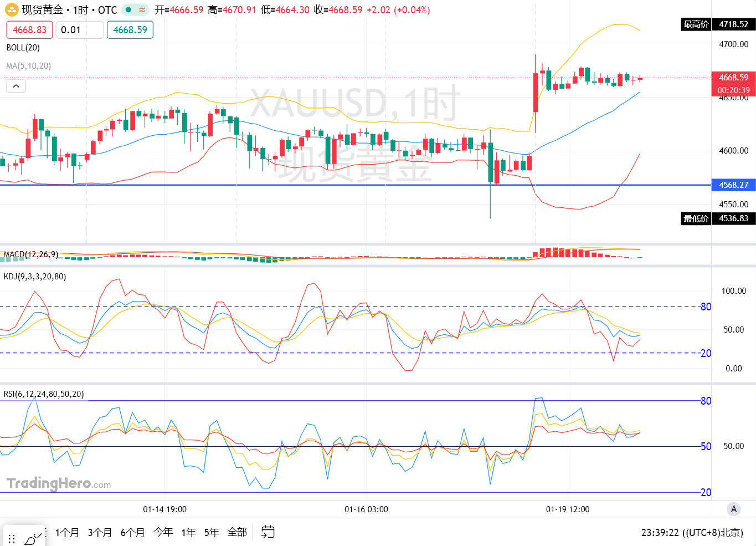Open the timezone menu showing (UTC+8)北京
This screenshot has height=546, width=756.
712,533
